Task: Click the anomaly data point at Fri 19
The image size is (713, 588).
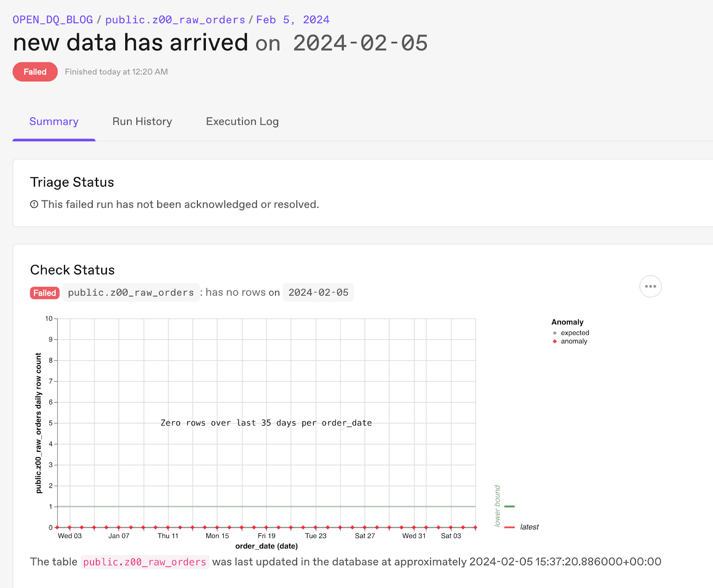Action: [x=266, y=527]
